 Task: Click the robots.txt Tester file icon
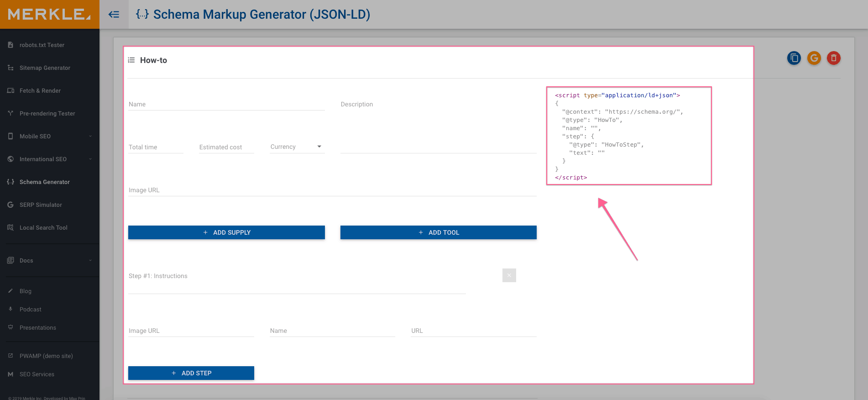point(10,45)
